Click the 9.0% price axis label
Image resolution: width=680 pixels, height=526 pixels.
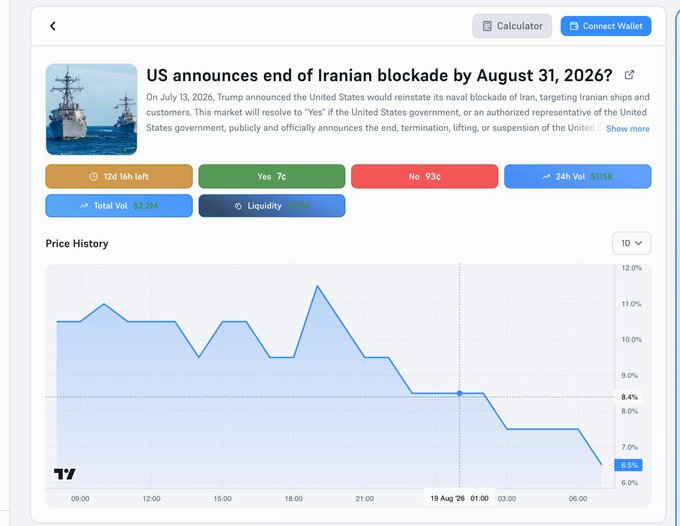[630, 376]
